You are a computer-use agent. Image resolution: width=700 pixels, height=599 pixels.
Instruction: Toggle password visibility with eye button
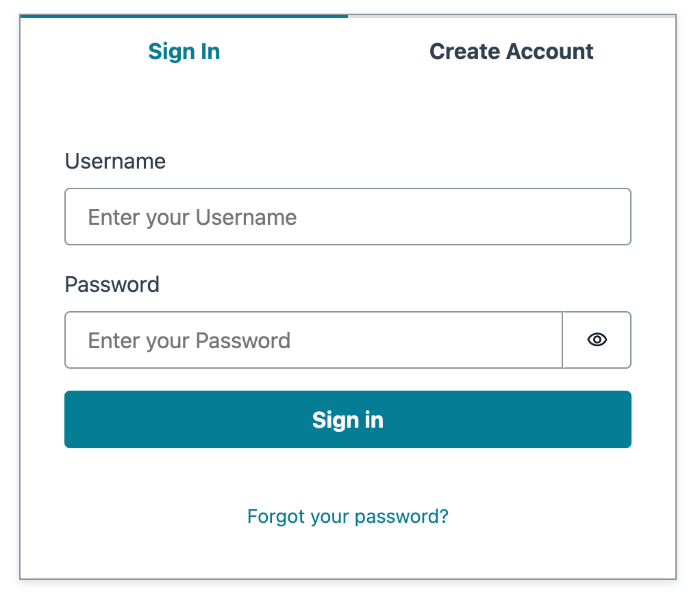coord(597,340)
